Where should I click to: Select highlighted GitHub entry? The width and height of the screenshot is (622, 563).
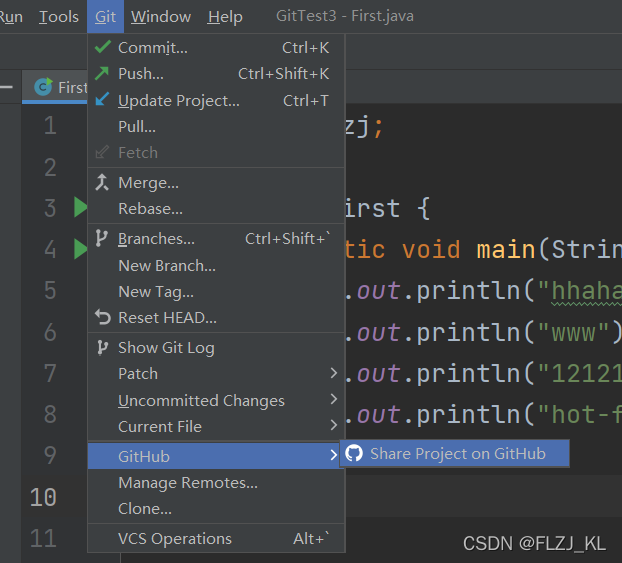pos(216,456)
